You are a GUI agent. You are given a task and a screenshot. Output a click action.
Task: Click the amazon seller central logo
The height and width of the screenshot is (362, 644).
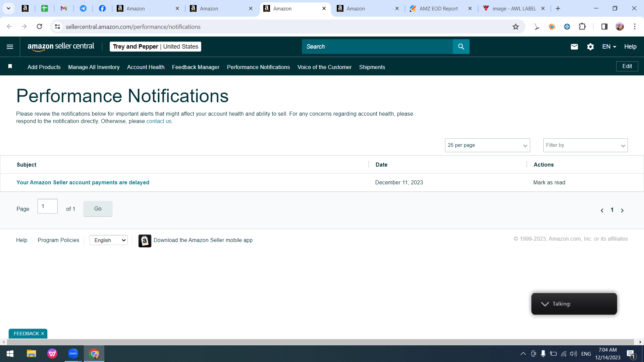61,47
